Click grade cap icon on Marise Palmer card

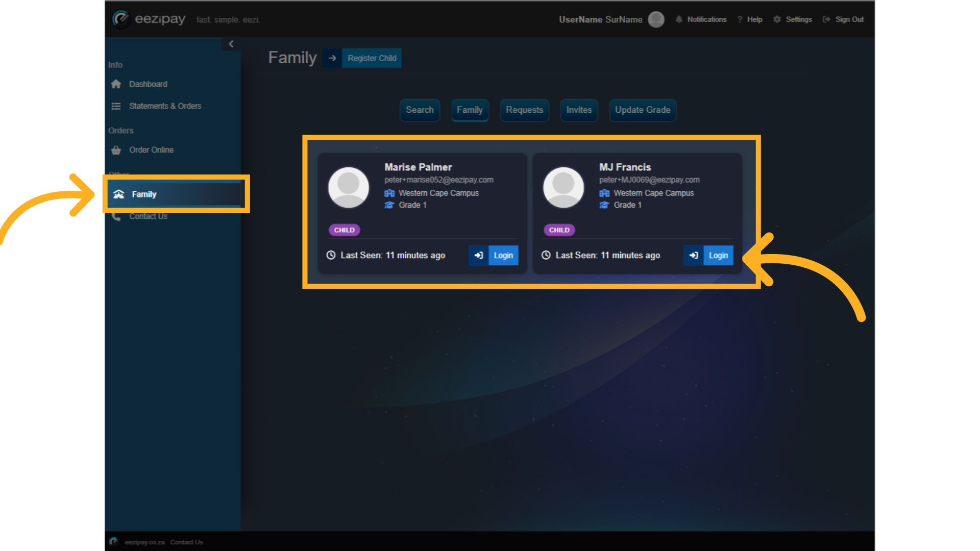click(389, 205)
